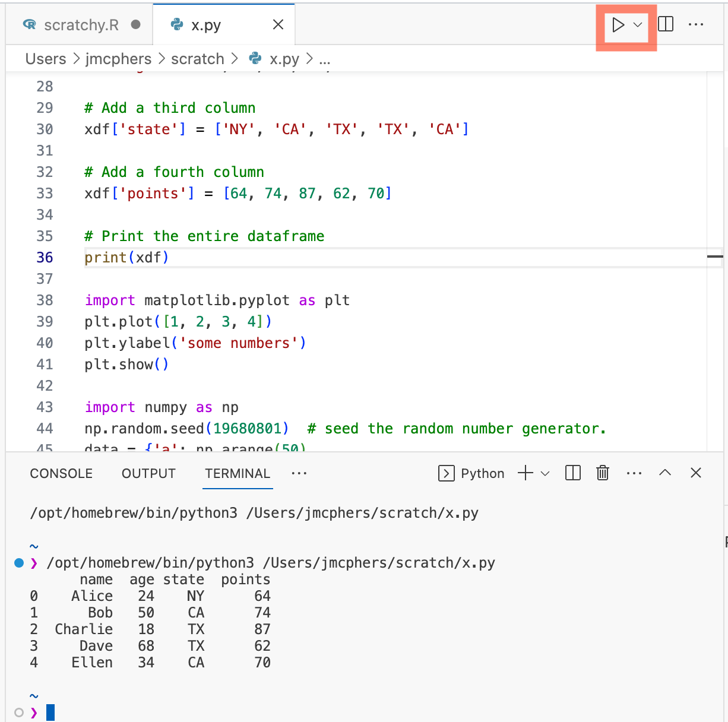The image size is (728, 722).
Task: Click the scratch folder breadcrumb
Action: pos(198,58)
